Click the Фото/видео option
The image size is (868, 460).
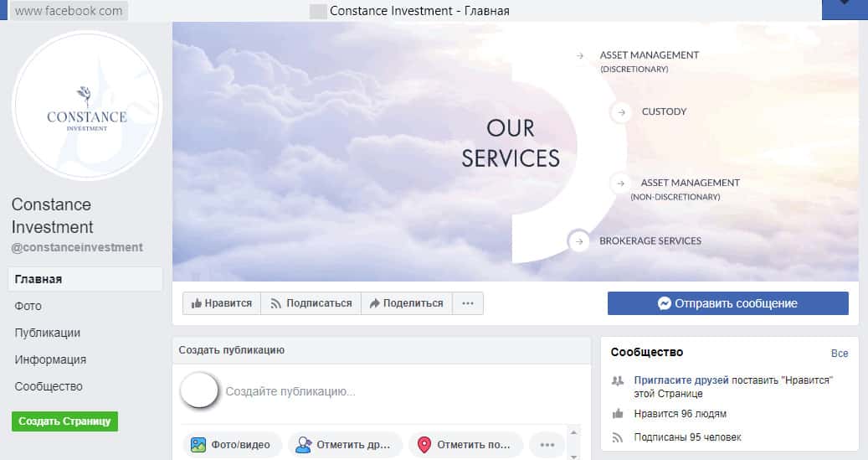coord(232,444)
